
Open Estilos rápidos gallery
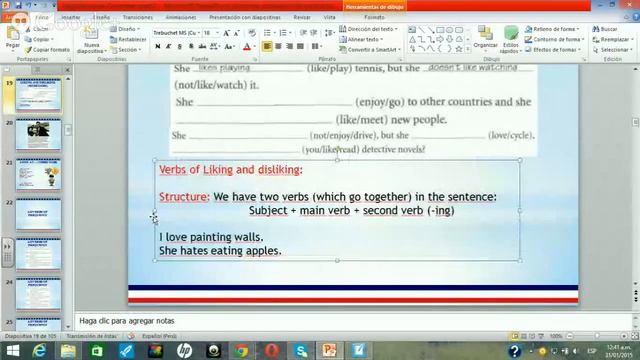click(511, 40)
